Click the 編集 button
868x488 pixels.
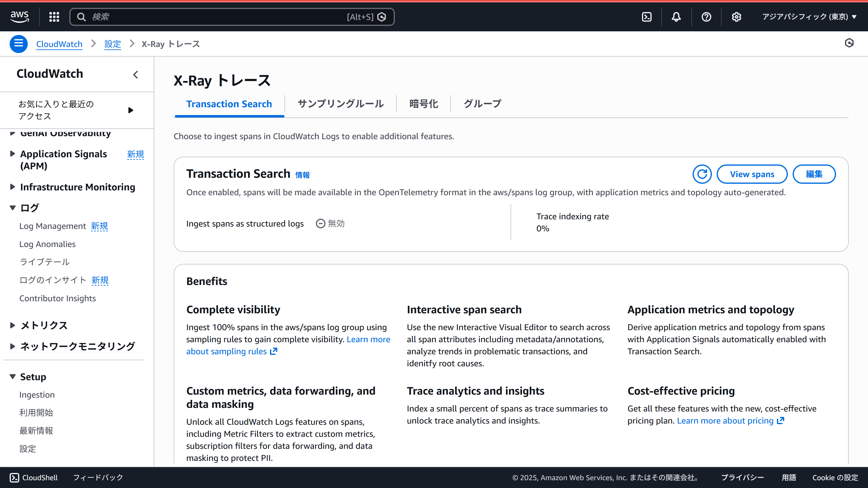coord(814,174)
